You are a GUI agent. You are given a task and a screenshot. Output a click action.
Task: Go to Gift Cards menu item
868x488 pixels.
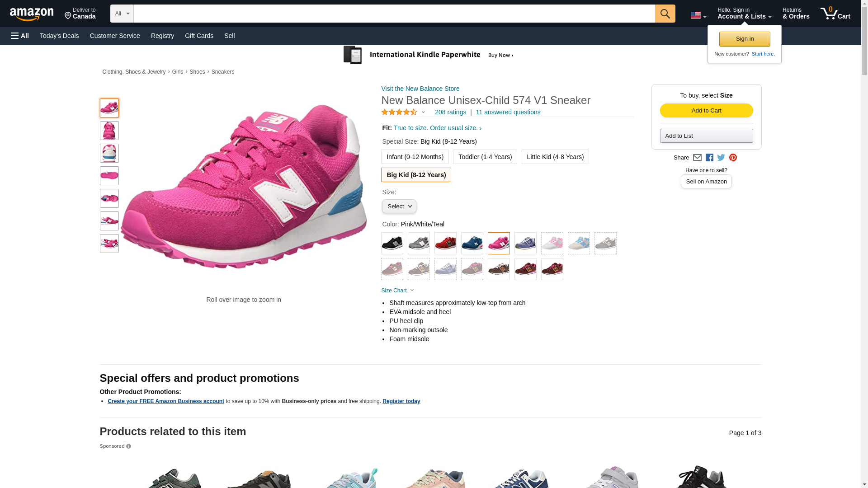click(199, 36)
